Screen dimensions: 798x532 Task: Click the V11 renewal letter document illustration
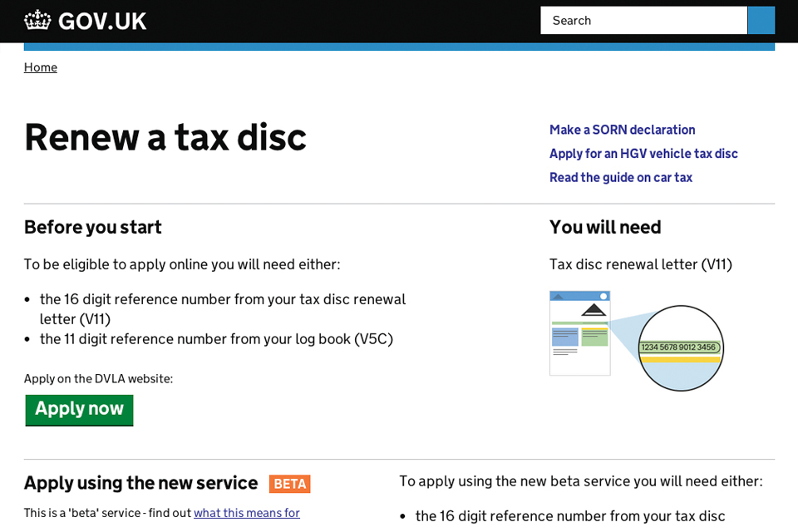579,333
